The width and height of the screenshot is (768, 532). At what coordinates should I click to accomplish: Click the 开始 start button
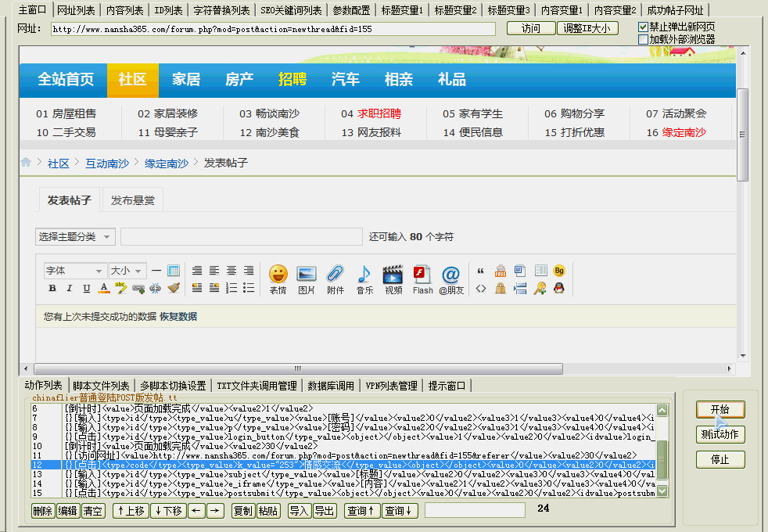pyautogui.click(x=720, y=409)
